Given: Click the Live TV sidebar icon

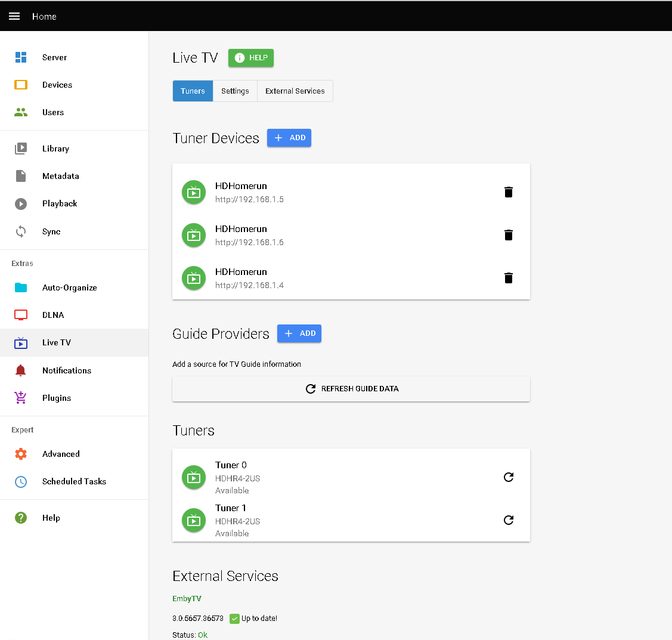Looking at the screenshot, I should click(21, 342).
